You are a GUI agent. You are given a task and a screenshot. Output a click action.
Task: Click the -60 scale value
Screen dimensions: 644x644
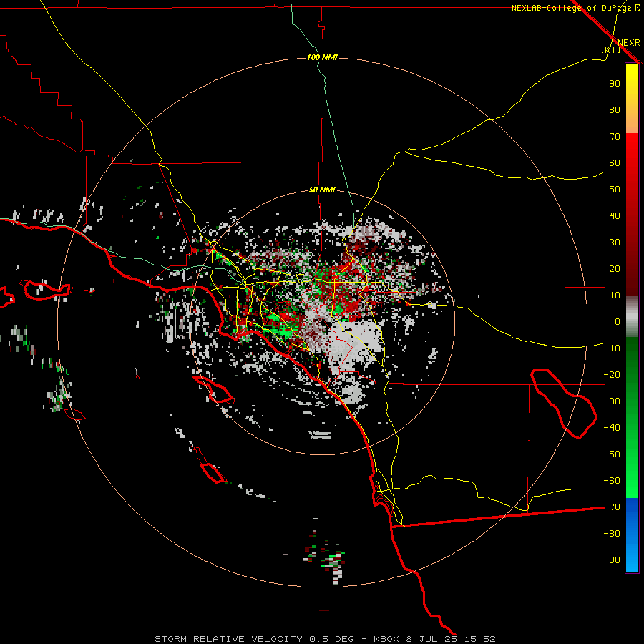[612, 481]
